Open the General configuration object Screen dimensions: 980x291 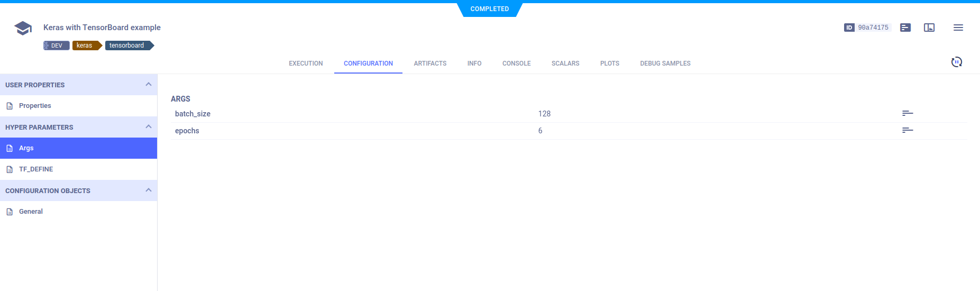point(31,212)
